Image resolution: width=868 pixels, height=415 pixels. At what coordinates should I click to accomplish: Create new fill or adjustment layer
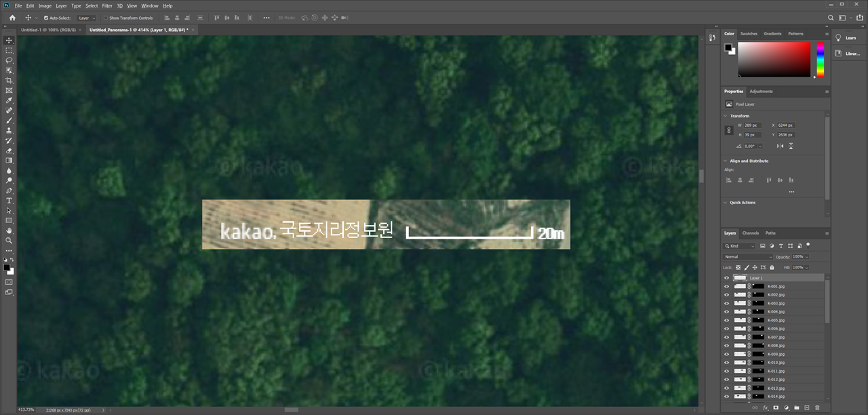[x=787, y=408]
